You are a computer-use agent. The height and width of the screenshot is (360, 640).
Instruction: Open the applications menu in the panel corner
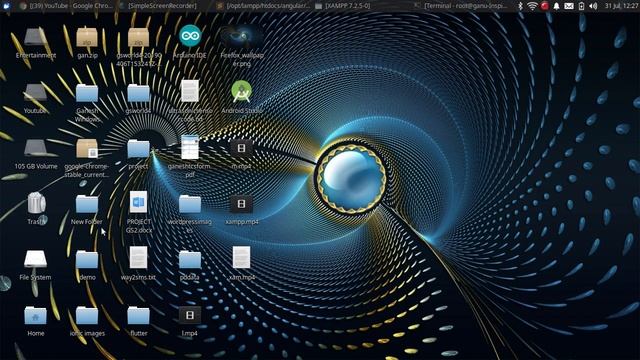pos(6,6)
